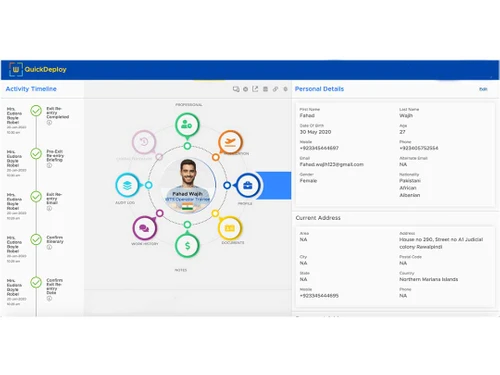Click the nationality value Albanian
Image resolution: width=500 pixels, height=375 pixels.
(x=410, y=195)
